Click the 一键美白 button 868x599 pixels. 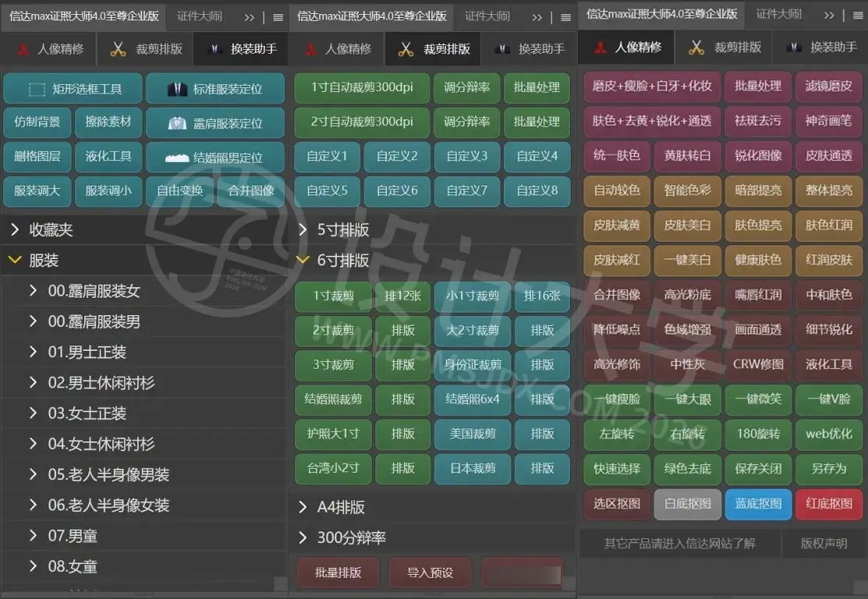click(688, 260)
